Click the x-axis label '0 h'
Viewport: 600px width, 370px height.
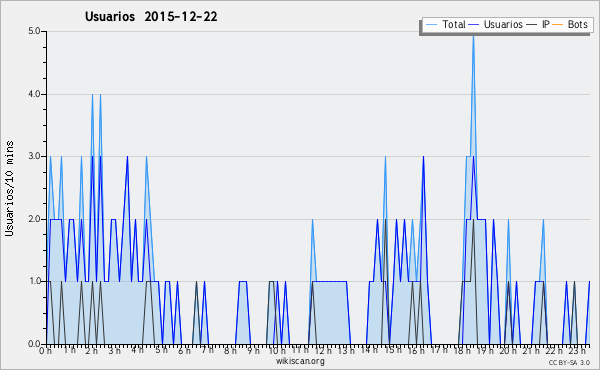coord(46,351)
